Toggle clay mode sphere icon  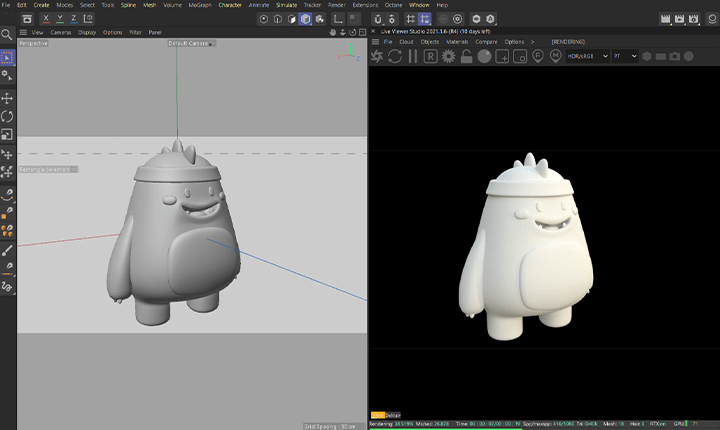[484, 57]
